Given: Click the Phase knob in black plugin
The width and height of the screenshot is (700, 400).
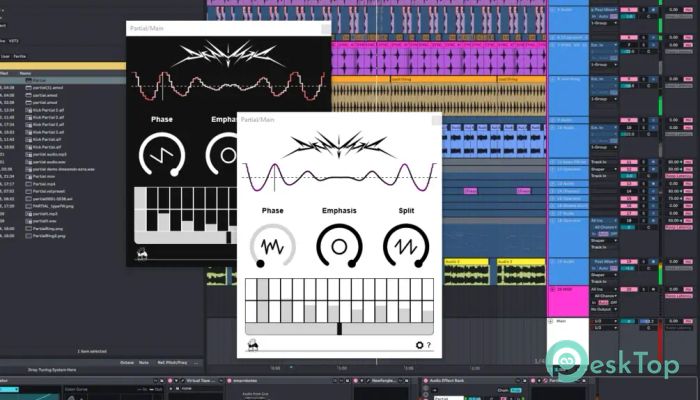Looking at the screenshot, I should pyautogui.click(x=161, y=155).
